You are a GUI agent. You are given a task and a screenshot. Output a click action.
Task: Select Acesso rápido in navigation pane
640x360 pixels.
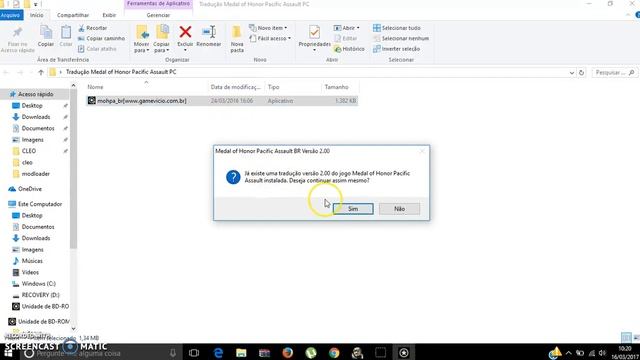(35, 94)
